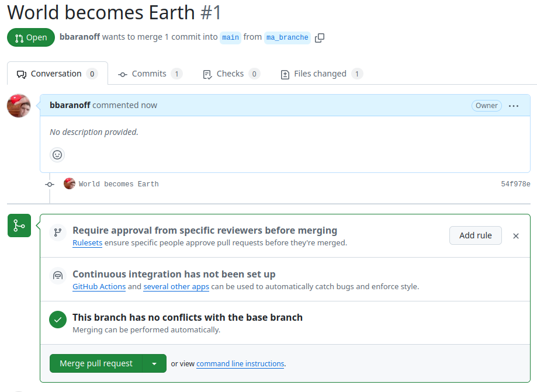
Task: Switch to the Commits tab
Action: pos(150,74)
